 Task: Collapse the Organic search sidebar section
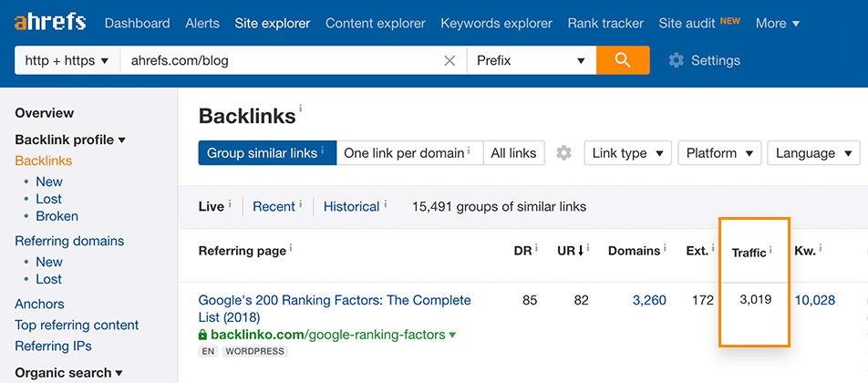(68, 372)
